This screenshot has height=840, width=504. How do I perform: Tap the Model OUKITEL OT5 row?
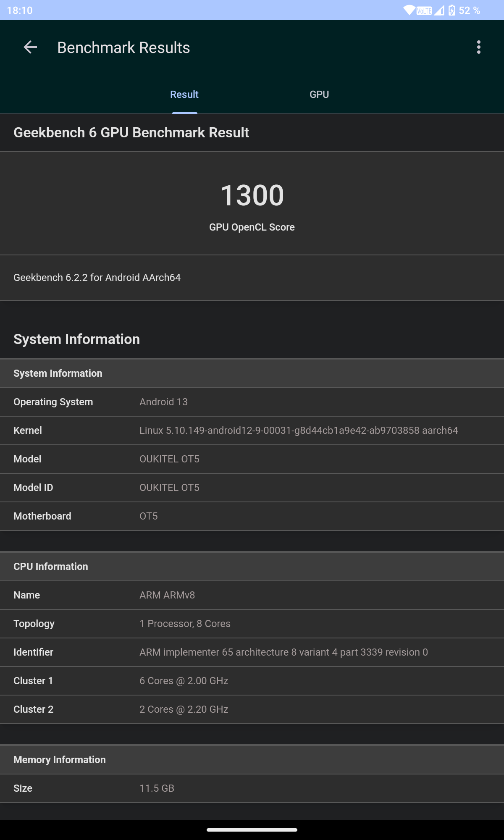[252, 459]
